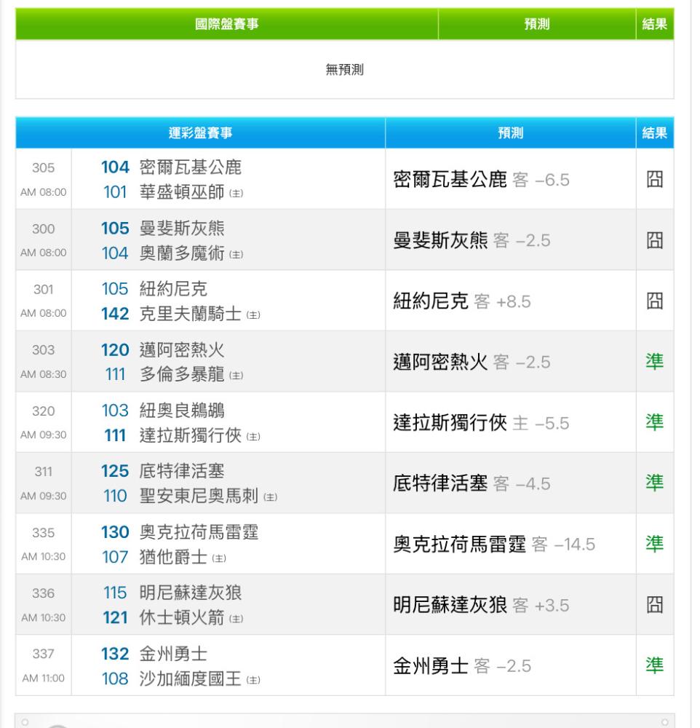This screenshot has width=700, height=728.
Task: Select team 曼斐斯灰熊 in game 300
Action: 182,229
